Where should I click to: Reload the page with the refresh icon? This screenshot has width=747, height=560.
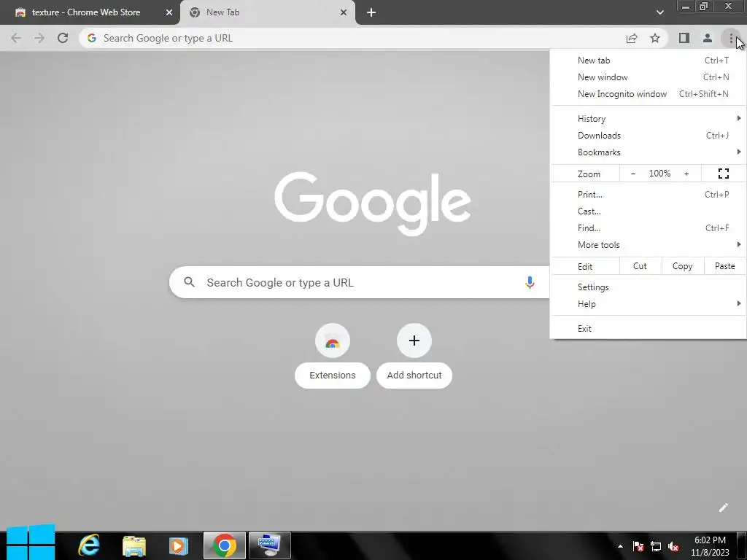63,38
